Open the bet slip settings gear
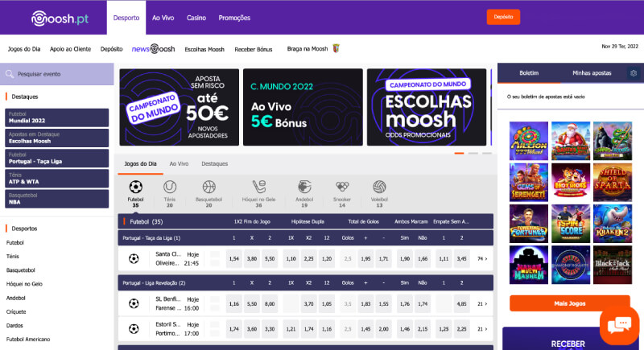The height and width of the screenshot is (350, 644). tap(634, 73)
